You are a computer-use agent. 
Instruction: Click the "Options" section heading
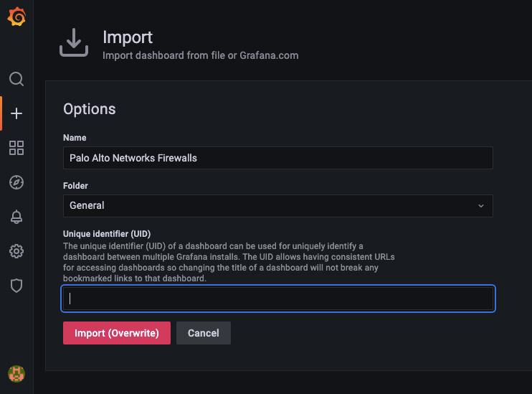click(x=90, y=109)
